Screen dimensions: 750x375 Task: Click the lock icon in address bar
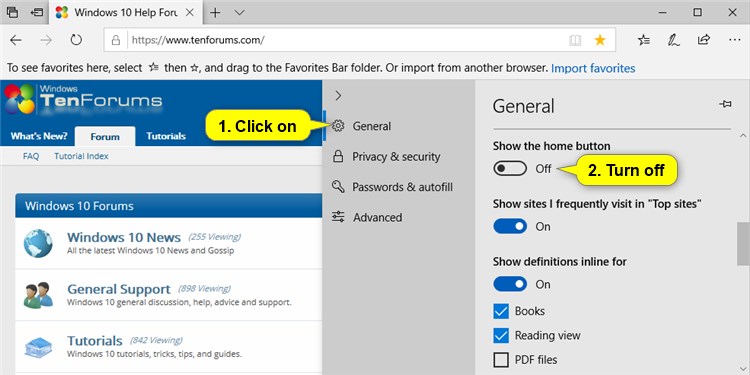116,40
